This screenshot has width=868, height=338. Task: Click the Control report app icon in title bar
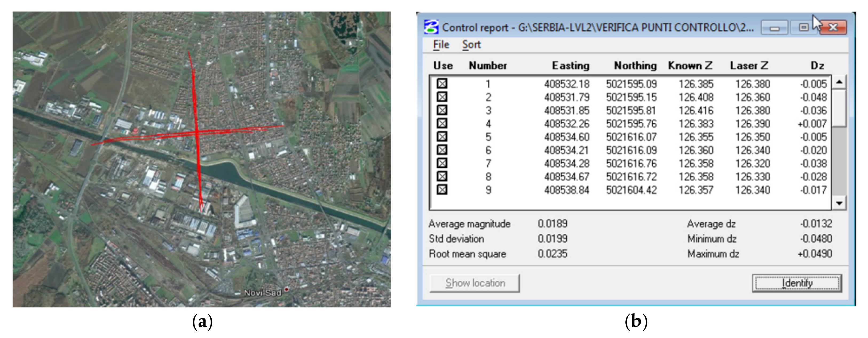pyautogui.click(x=431, y=27)
